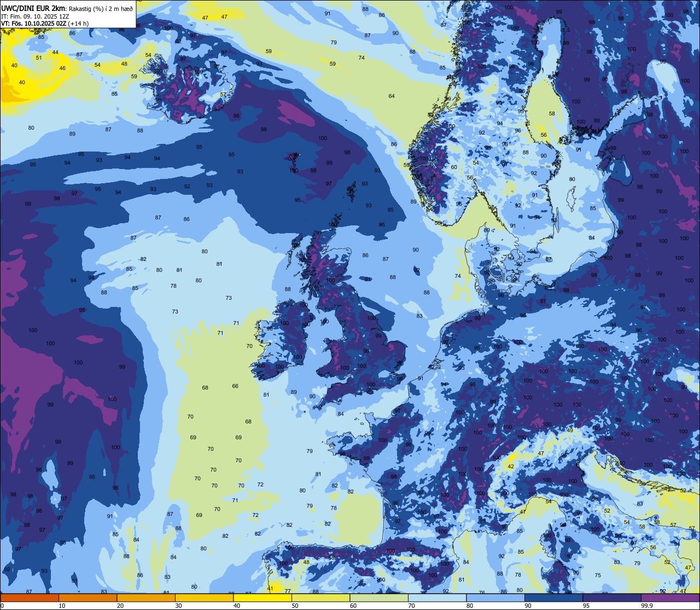Click the "UWC/DINI EUR 2km" title text
The height and width of the screenshot is (610, 700).
coord(32,8)
